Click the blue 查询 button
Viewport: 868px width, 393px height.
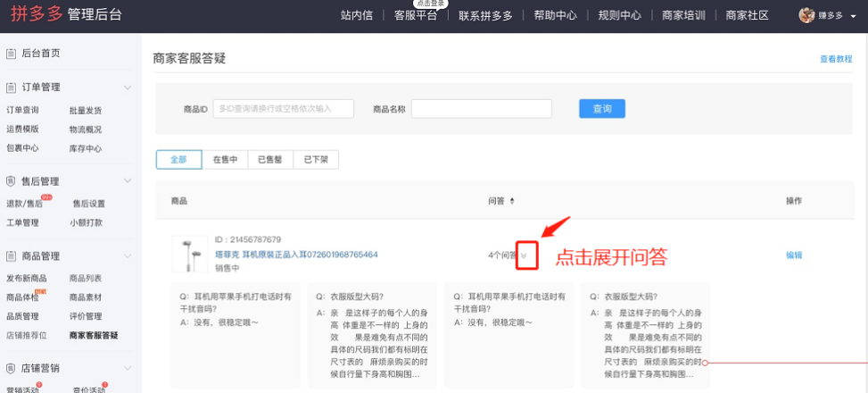[x=602, y=109]
